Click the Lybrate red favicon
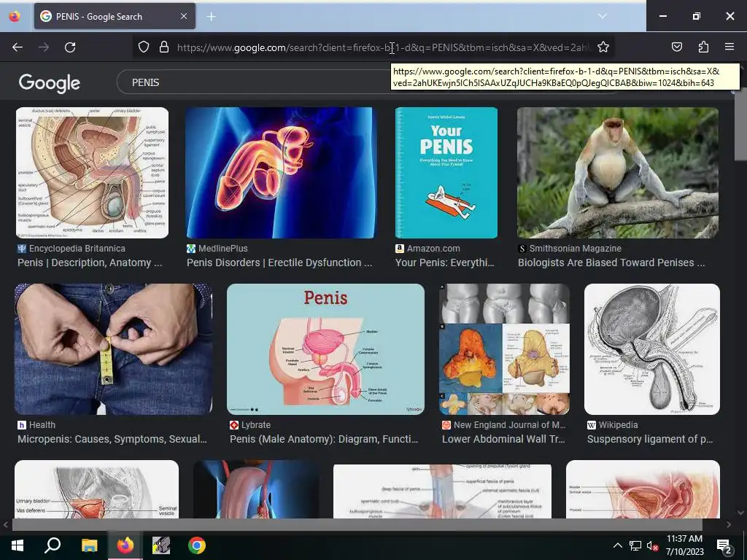The image size is (747, 560). click(x=234, y=425)
